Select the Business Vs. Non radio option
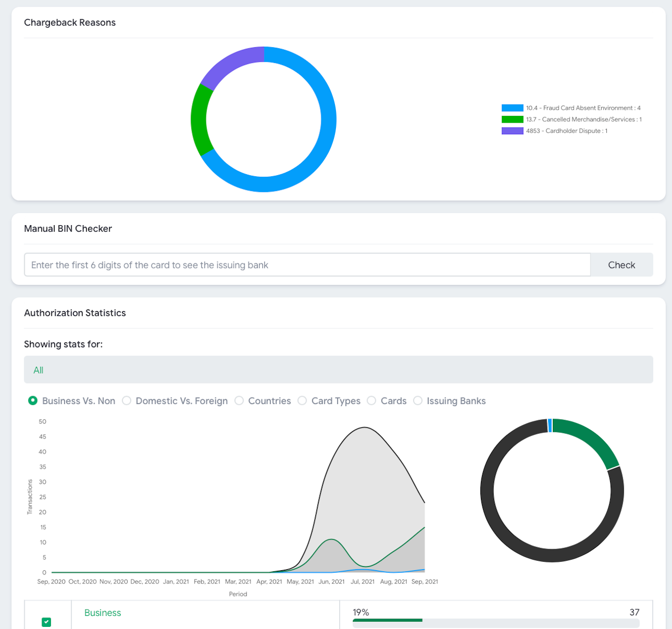 point(33,401)
